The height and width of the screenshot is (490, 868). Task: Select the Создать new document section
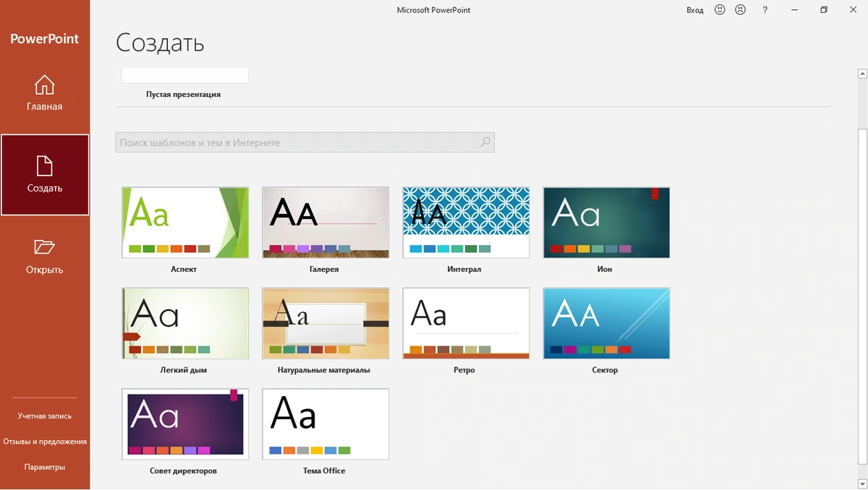45,175
